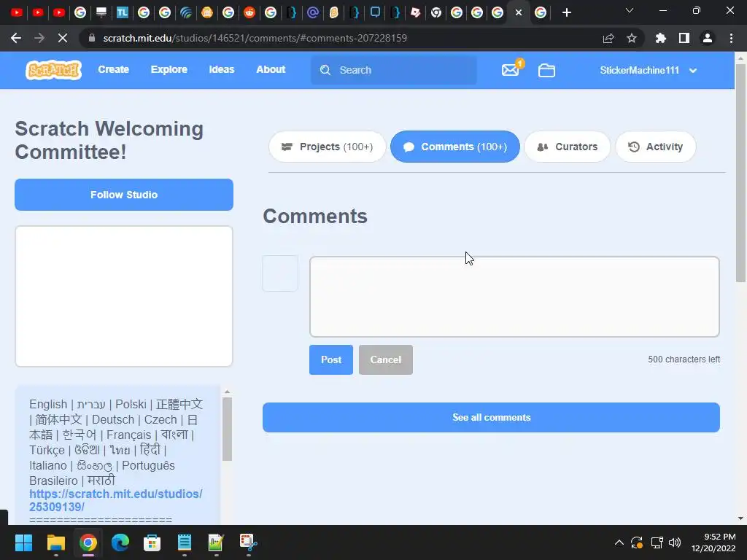Close the current Scratch tab
This screenshot has height=560, width=747.
pyautogui.click(x=519, y=12)
